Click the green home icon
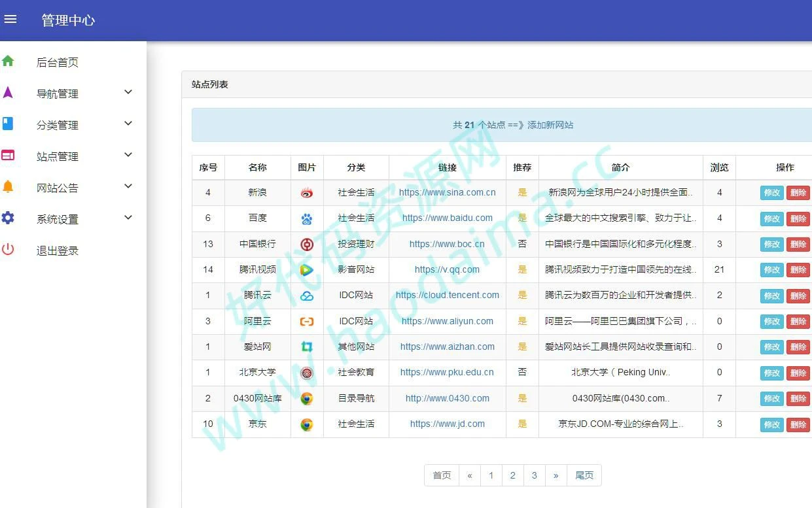 coord(8,61)
